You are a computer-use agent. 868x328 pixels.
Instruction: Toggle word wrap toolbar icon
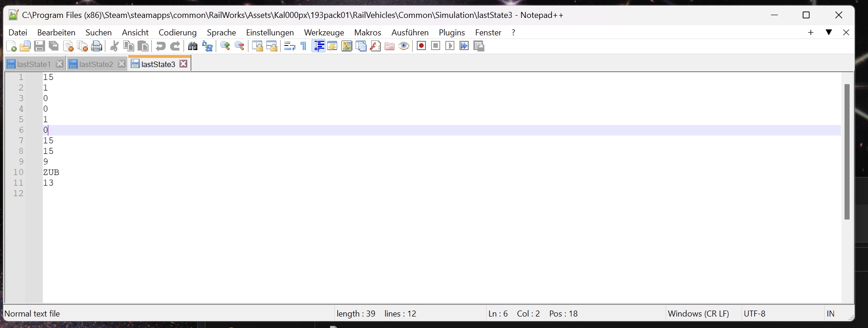(x=289, y=46)
